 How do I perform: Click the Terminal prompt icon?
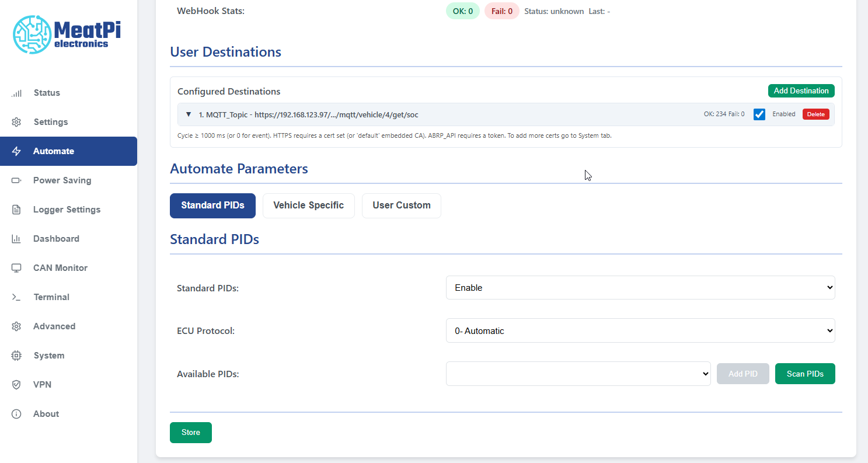click(16, 297)
